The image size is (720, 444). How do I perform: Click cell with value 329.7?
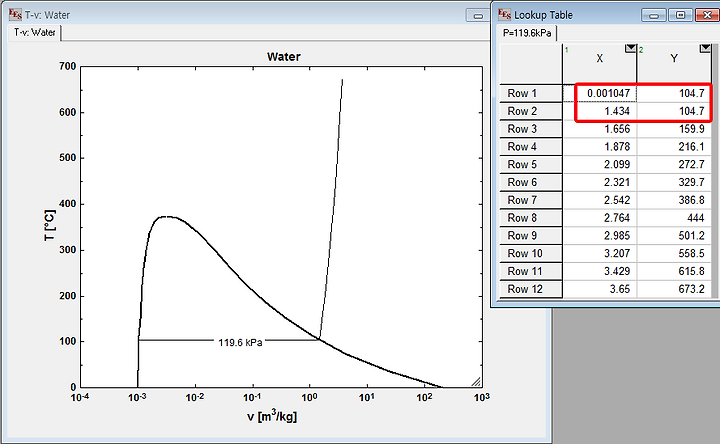click(x=674, y=182)
